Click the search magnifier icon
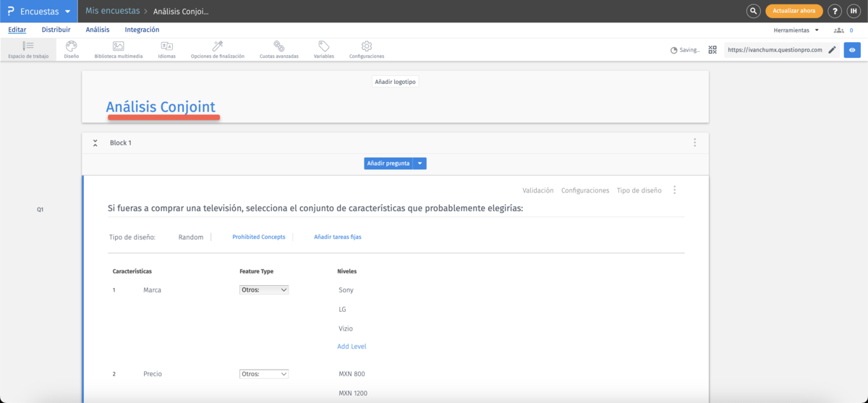Image resolution: width=868 pixels, height=403 pixels. (753, 11)
